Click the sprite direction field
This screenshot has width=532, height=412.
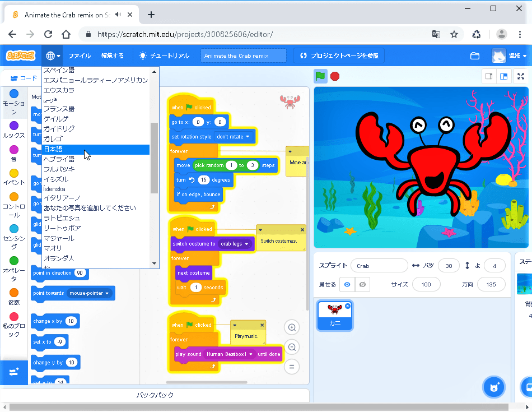click(491, 285)
